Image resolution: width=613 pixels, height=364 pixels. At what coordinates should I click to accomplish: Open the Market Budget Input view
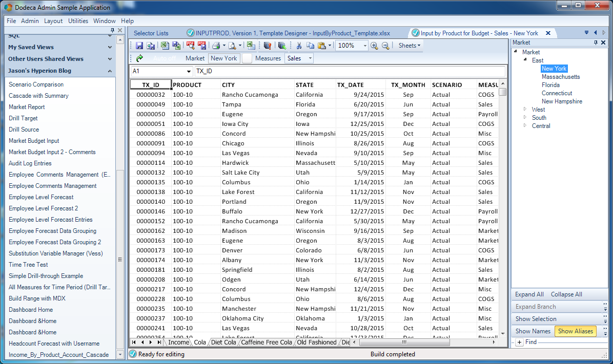[34, 141]
